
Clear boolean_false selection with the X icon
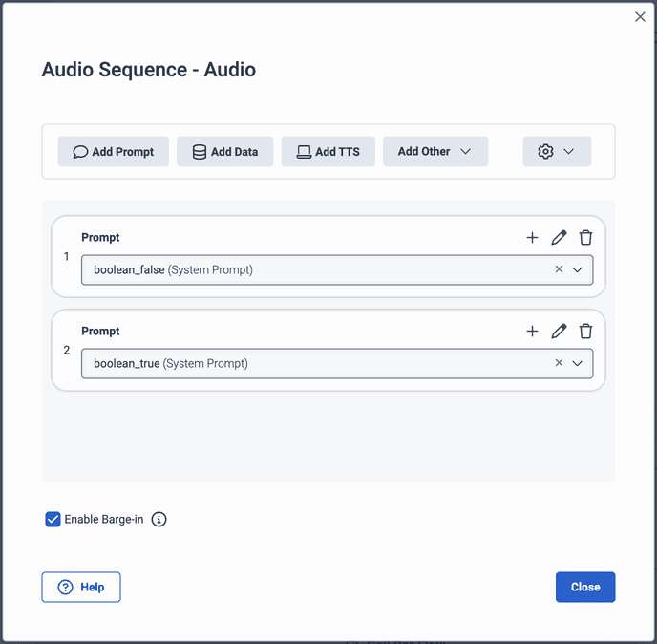click(x=560, y=269)
